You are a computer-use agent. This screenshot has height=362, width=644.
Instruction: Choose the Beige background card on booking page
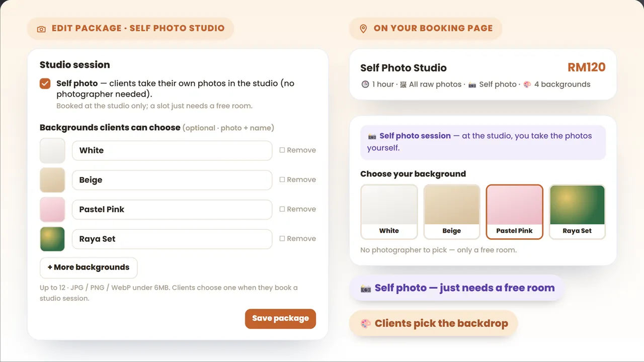point(452,212)
